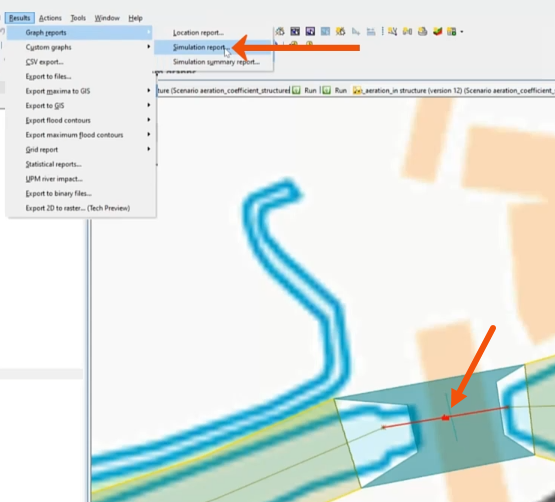Click the second green Run tab icon
This screenshot has height=502, width=555.
(327, 90)
